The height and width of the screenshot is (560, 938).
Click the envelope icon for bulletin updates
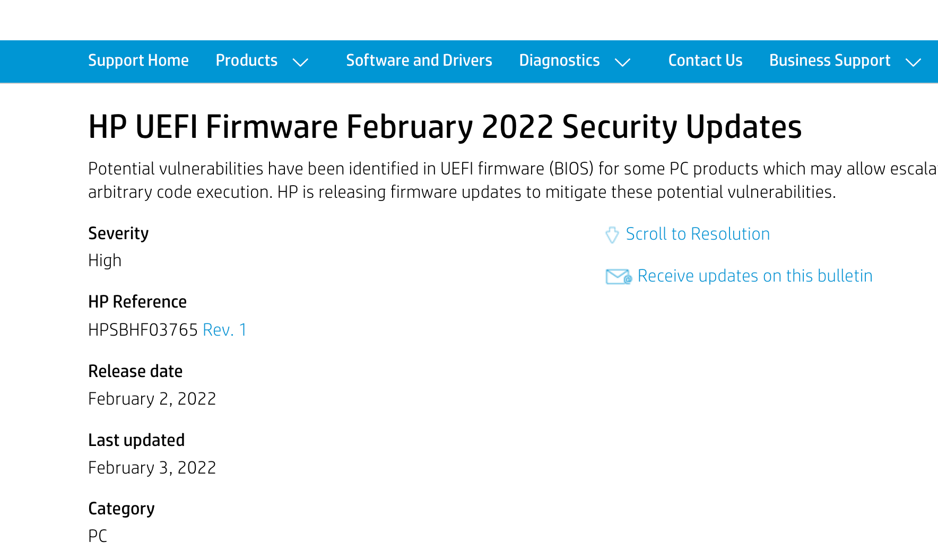click(x=619, y=276)
